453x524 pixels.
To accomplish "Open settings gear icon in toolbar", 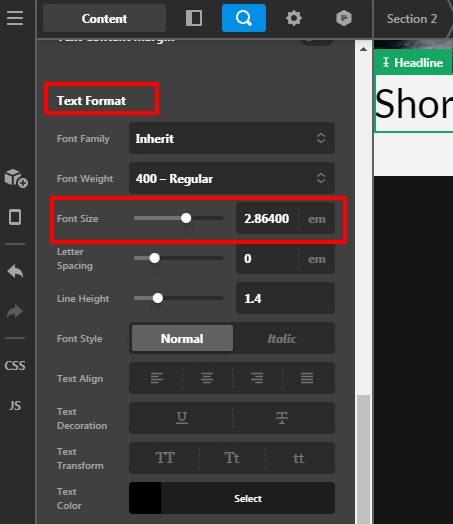I will (x=294, y=18).
